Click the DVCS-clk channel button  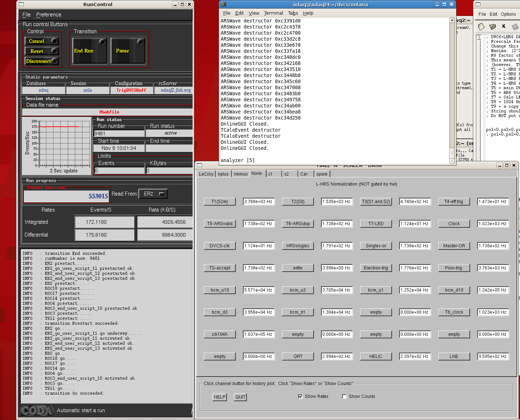tap(220, 246)
